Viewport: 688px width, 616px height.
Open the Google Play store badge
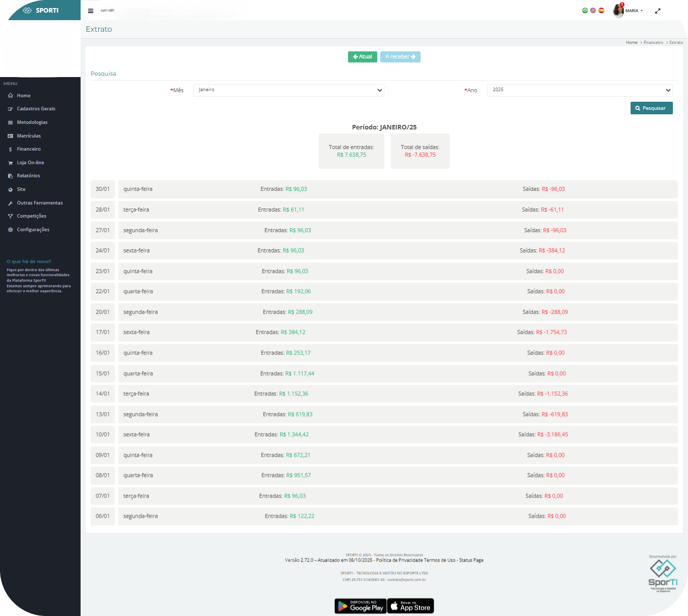pos(360,606)
